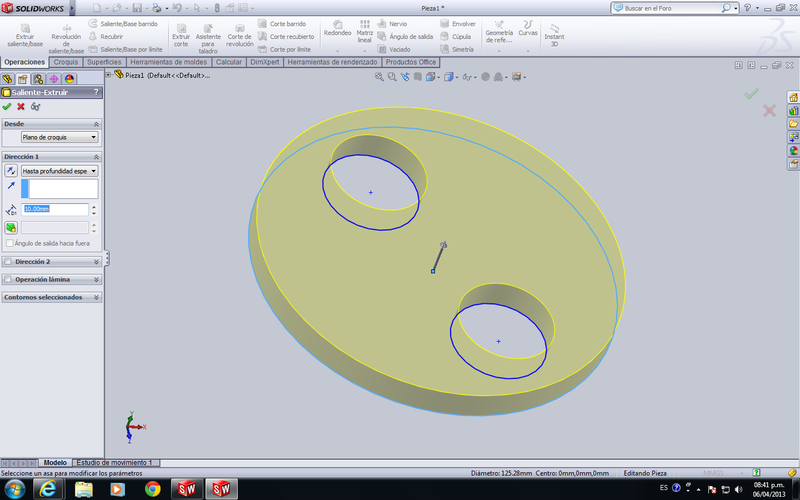Image resolution: width=800 pixels, height=500 pixels.
Task: Open View Settings dropdown in view toolbar
Action: [x=519, y=77]
